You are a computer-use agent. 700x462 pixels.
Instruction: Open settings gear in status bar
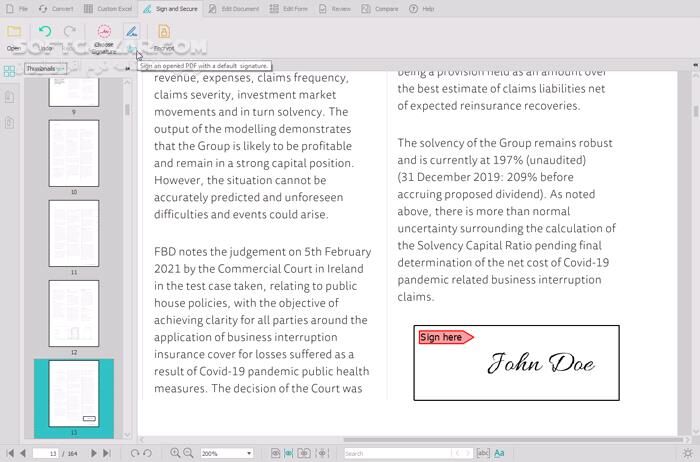coord(687,453)
